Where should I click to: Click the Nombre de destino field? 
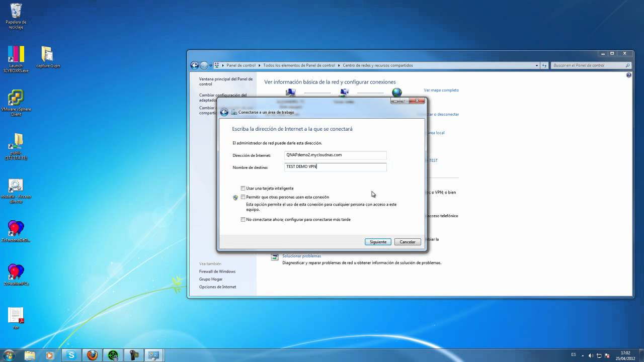pyautogui.click(x=335, y=167)
